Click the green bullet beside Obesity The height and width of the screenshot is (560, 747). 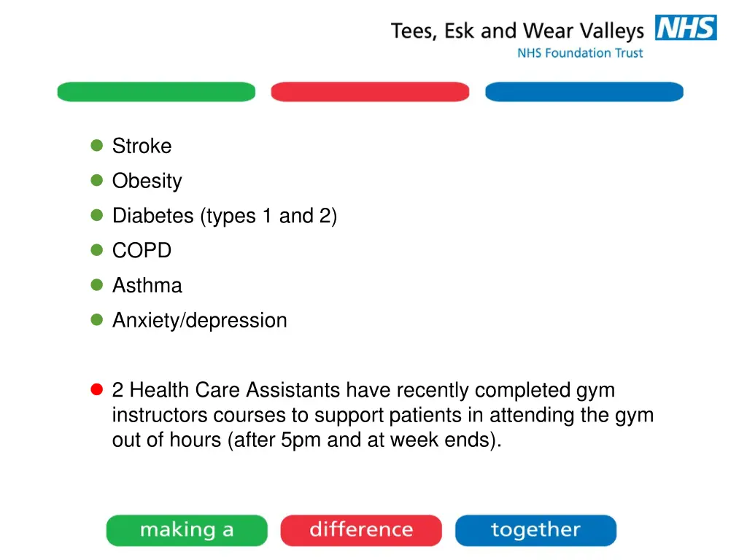97,181
